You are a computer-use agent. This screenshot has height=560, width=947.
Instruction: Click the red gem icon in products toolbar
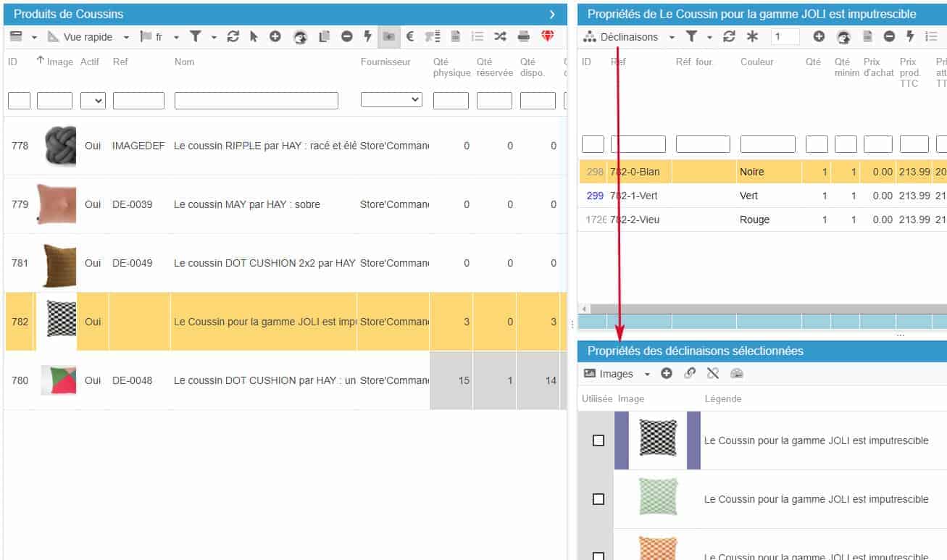tap(548, 36)
